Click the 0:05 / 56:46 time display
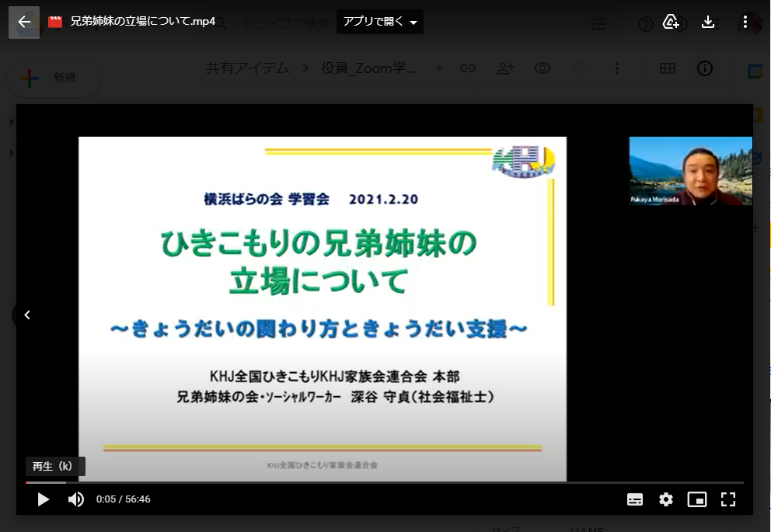 coord(124,499)
